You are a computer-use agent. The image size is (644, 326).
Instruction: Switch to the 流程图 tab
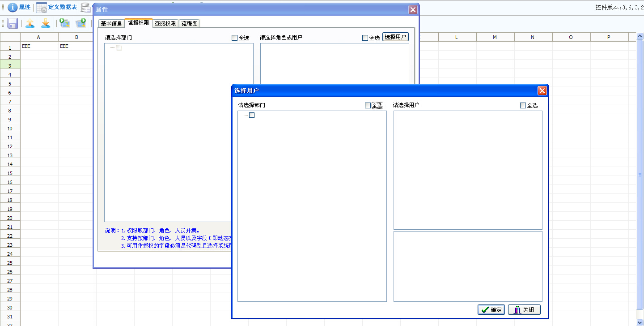pyautogui.click(x=189, y=24)
